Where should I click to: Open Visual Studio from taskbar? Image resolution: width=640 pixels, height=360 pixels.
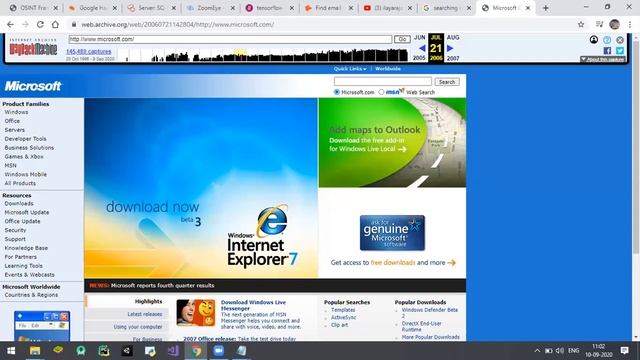coord(173,351)
